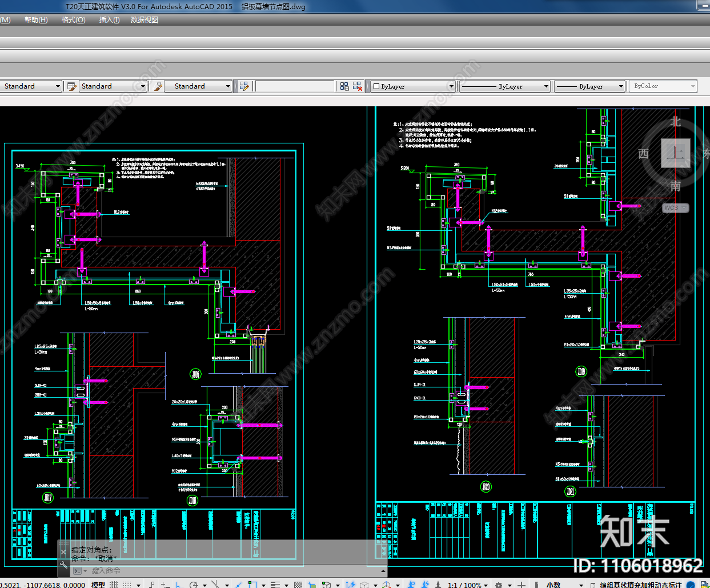Screen dimensions: 710x588
Task: Click the empty field before the grid icons
Action: tap(295, 86)
